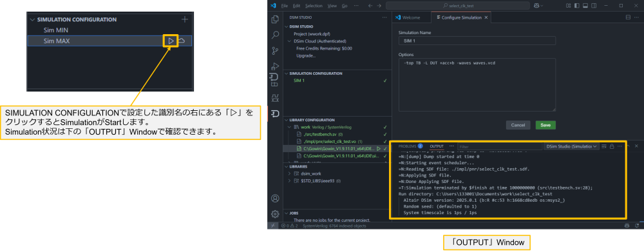Click the play icon on highlighted Gowin file row
The height and width of the screenshot is (252, 644).
click(x=379, y=148)
